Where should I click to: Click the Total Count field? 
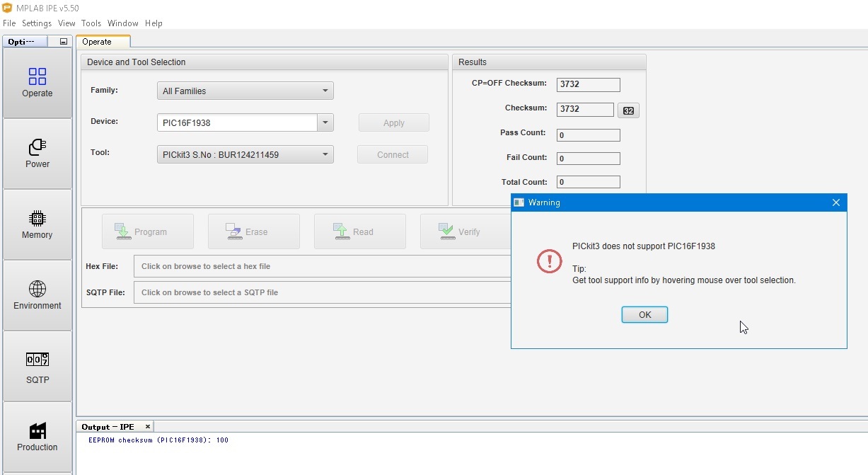coord(589,182)
